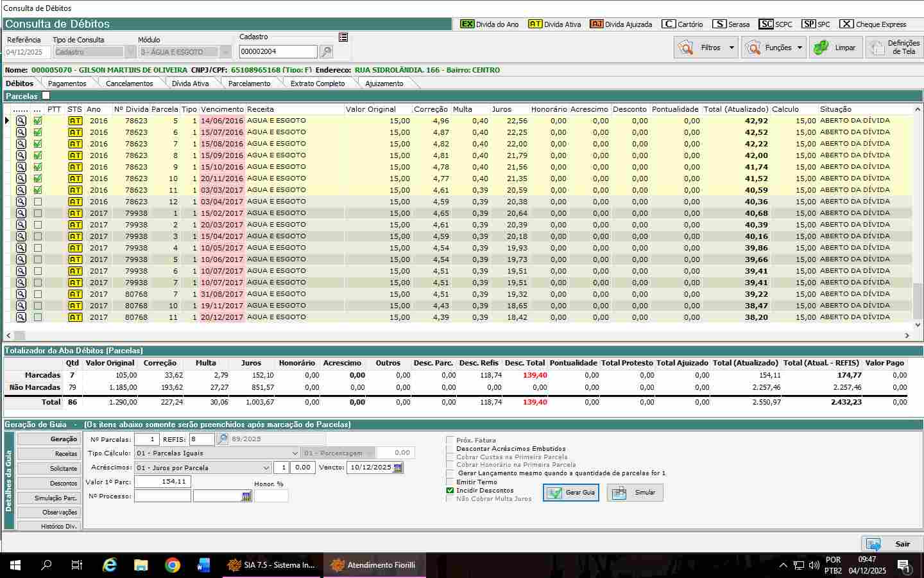This screenshot has width=924, height=578.
Task: Open Chrome from the taskbar
Action: pyautogui.click(x=172, y=565)
